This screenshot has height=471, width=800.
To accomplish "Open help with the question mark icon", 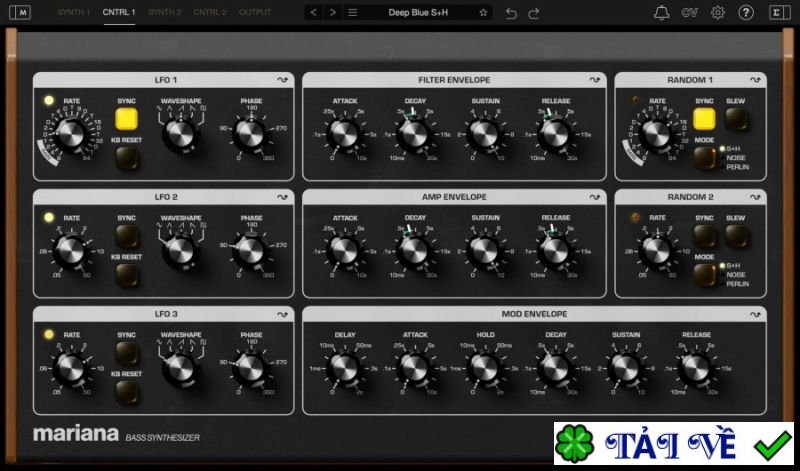I will coord(746,13).
